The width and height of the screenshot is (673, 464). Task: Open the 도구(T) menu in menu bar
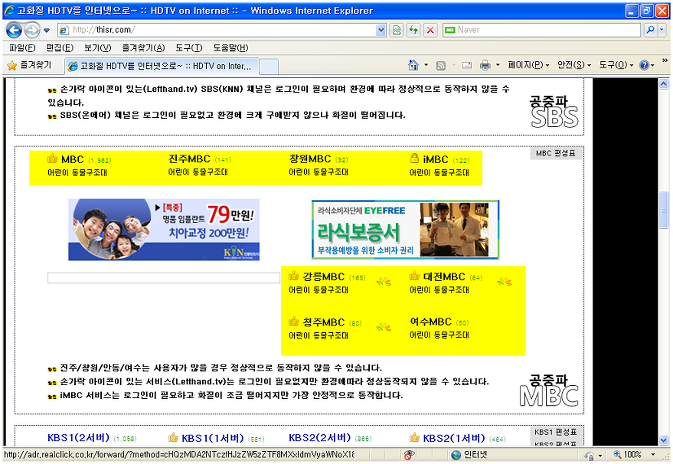click(x=189, y=48)
